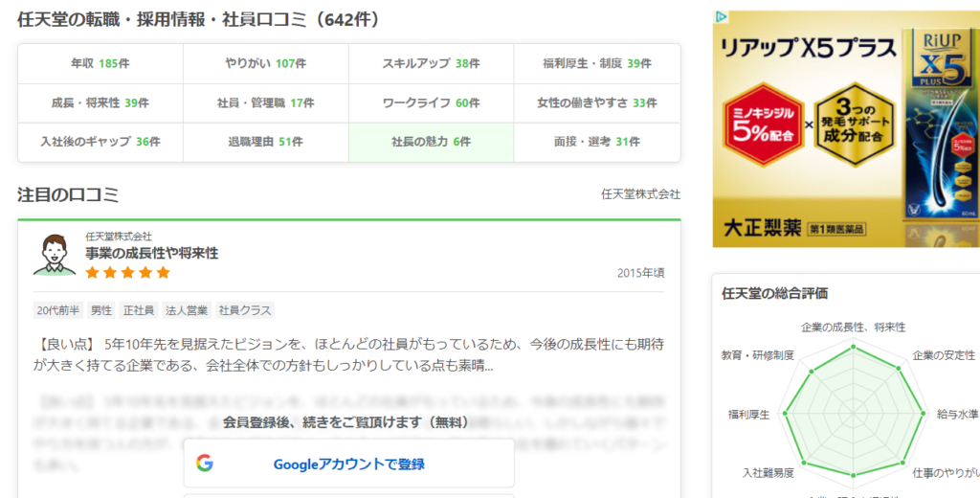The width and height of the screenshot is (980, 498).
Task: Click the radar chart of ratings
Action: pyautogui.click(x=854, y=414)
